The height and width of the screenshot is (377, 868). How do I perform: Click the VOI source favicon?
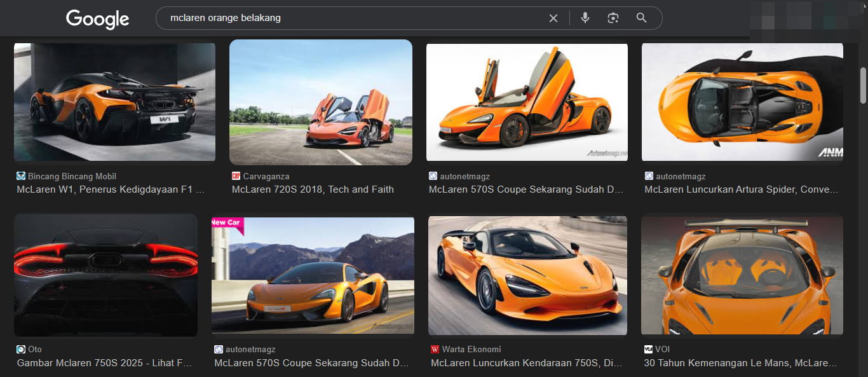pos(648,349)
